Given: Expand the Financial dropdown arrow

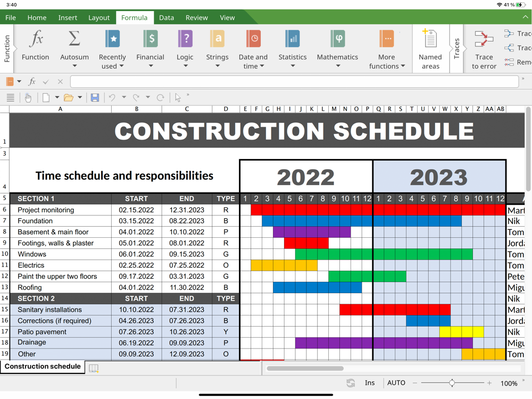Looking at the screenshot, I should (x=151, y=66).
